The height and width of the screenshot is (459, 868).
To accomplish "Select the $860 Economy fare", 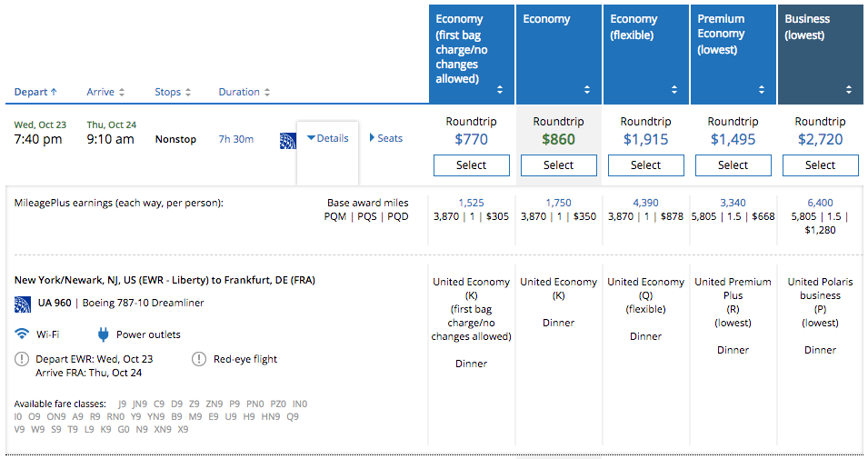I will (558, 165).
